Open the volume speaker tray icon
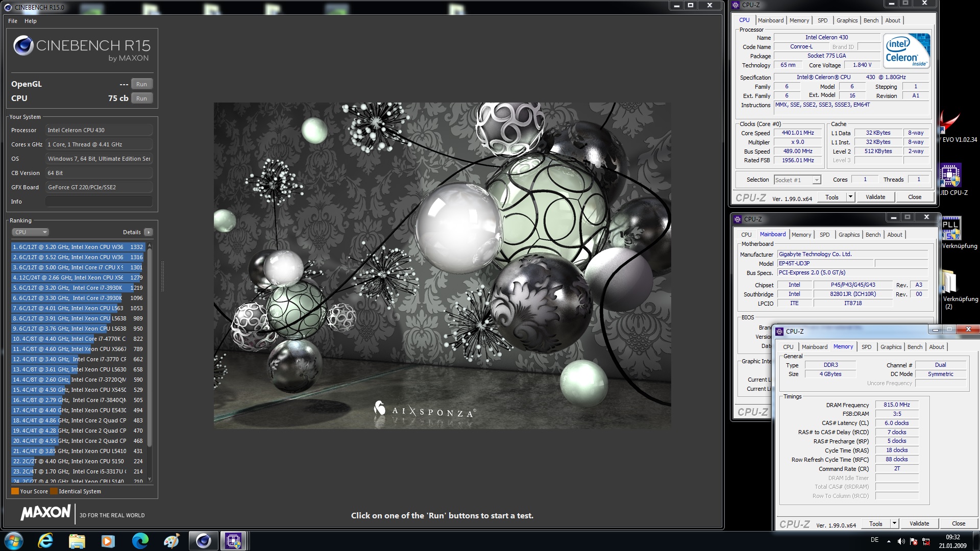Viewport: 980px width, 551px height. click(901, 541)
